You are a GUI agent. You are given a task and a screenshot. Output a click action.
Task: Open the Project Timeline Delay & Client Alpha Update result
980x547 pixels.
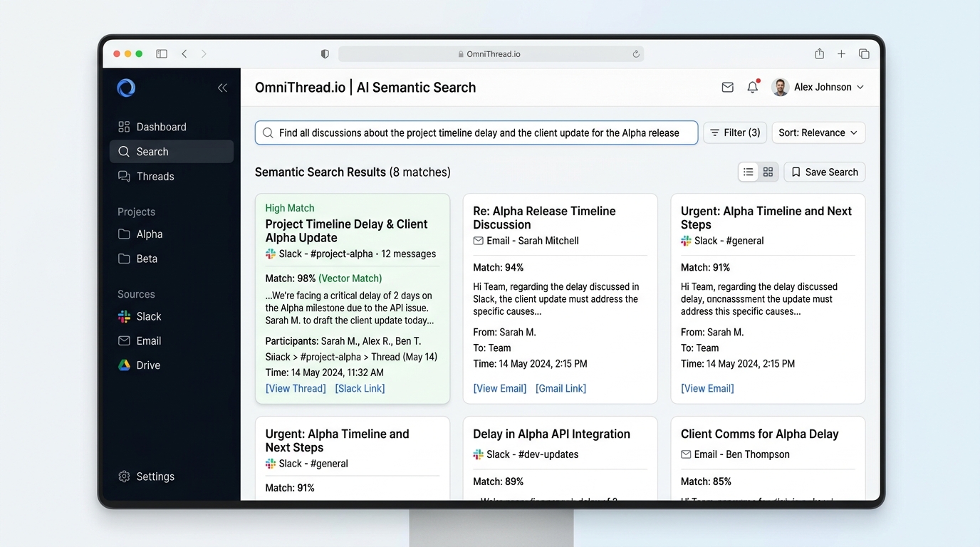coord(347,231)
